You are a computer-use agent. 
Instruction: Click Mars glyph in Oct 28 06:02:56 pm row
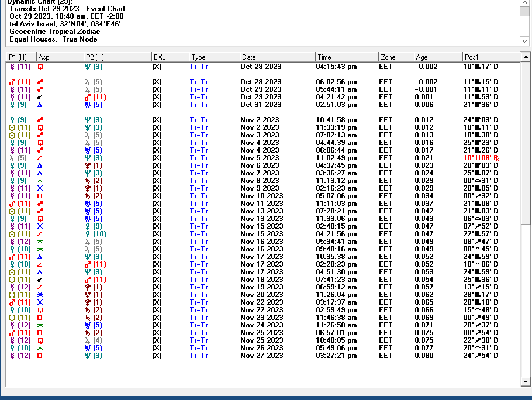(12, 82)
